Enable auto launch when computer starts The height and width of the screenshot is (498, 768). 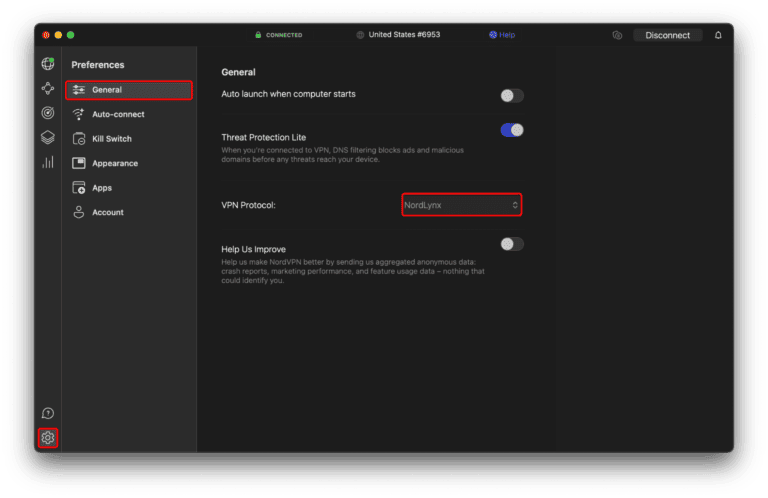click(512, 96)
